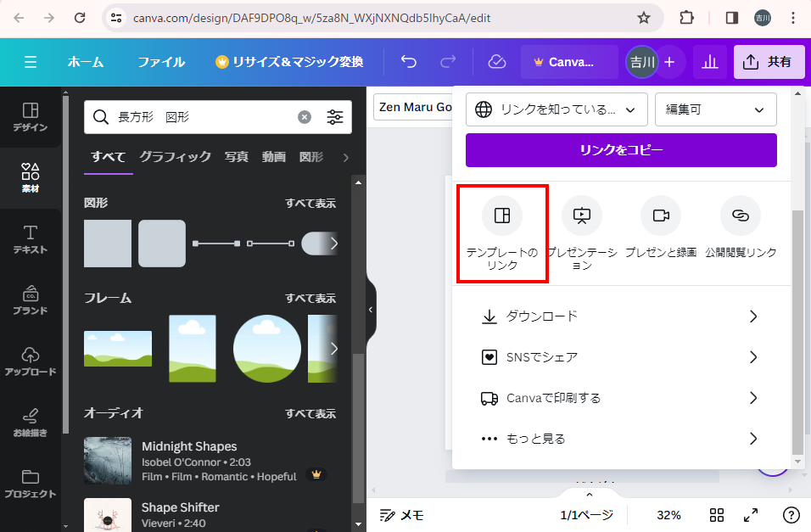Select the present and record icon
Viewport: 811px width, 532px height.
[660, 216]
